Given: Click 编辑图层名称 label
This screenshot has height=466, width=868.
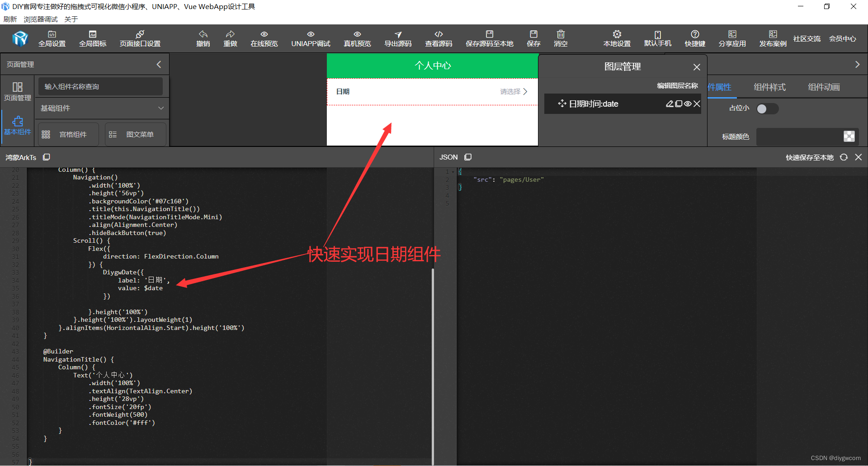Looking at the screenshot, I should (677, 85).
